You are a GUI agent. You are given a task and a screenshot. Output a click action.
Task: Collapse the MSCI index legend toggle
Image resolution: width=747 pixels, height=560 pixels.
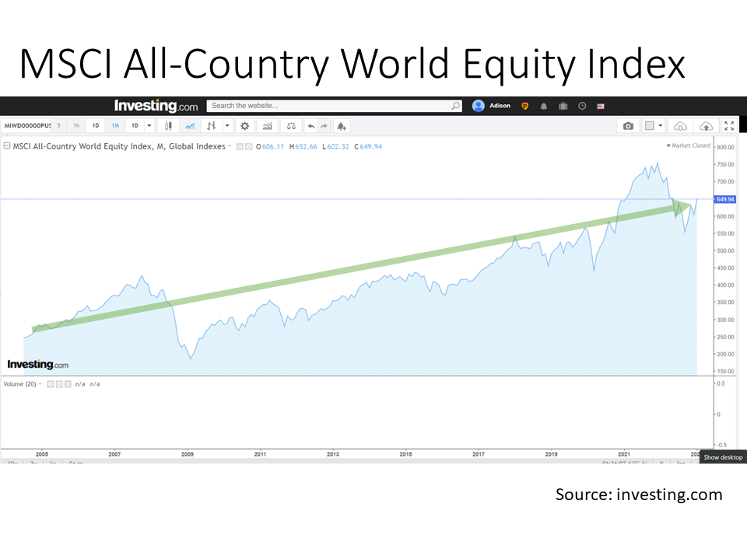tap(7, 146)
